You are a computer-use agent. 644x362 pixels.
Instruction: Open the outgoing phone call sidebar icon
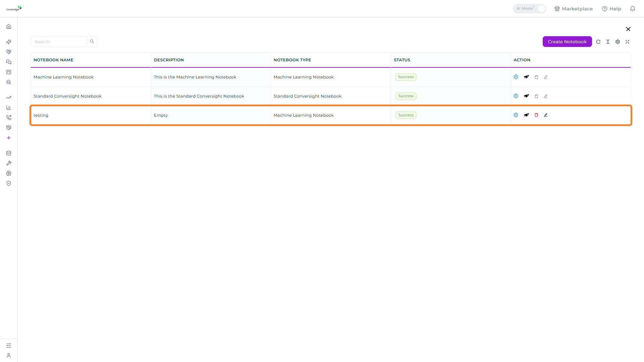pyautogui.click(x=9, y=118)
